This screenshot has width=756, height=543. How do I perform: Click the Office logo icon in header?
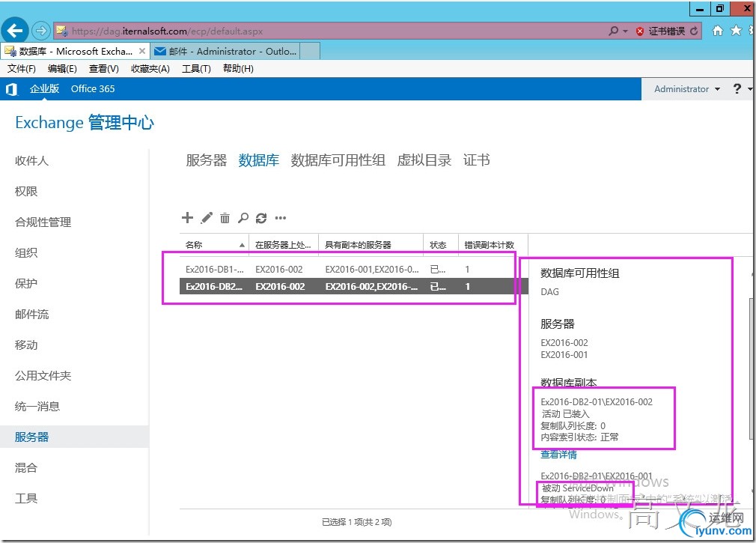pos(11,89)
